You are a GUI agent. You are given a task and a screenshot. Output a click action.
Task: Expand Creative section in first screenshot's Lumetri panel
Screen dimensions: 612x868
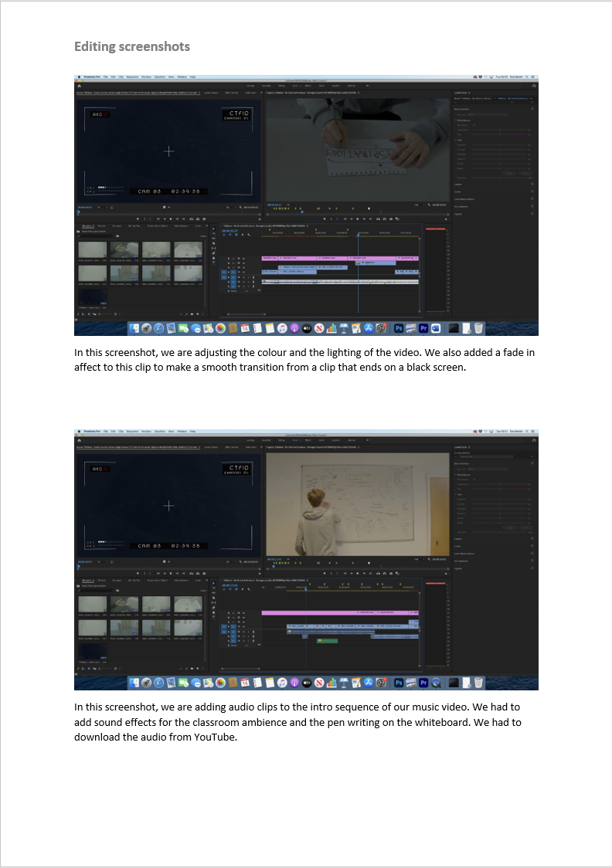[x=458, y=185]
